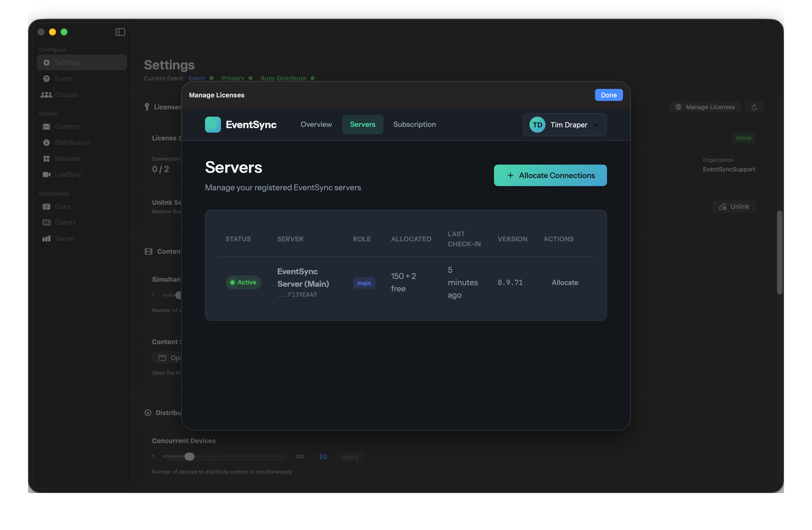Screen dimensions: 812x530
Task: Open the Event sidebar item
Action: click(82, 78)
